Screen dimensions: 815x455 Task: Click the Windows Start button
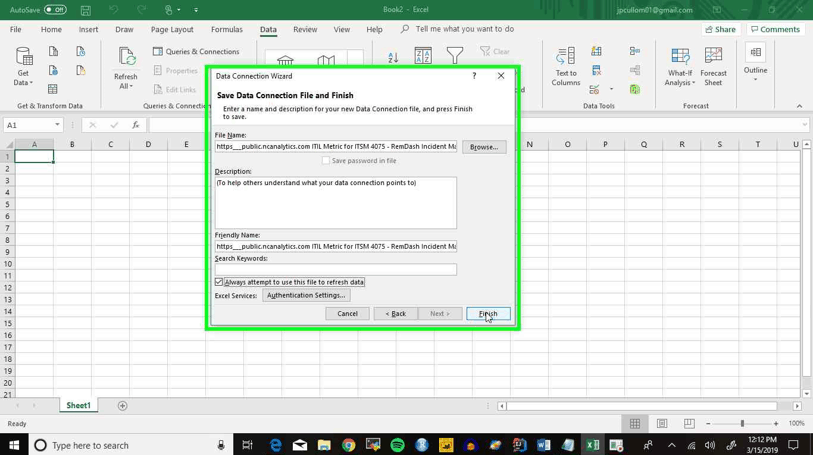pos(14,445)
